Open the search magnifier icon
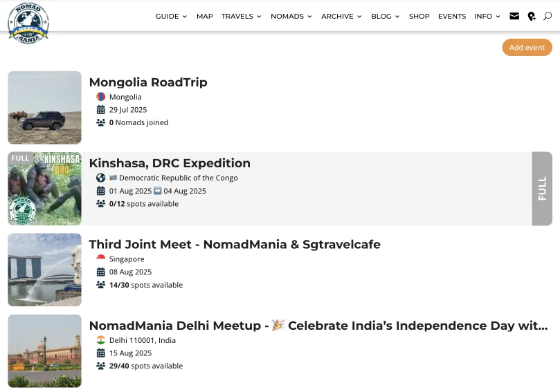The height and width of the screenshot is (392, 560). (x=548, y=16)
